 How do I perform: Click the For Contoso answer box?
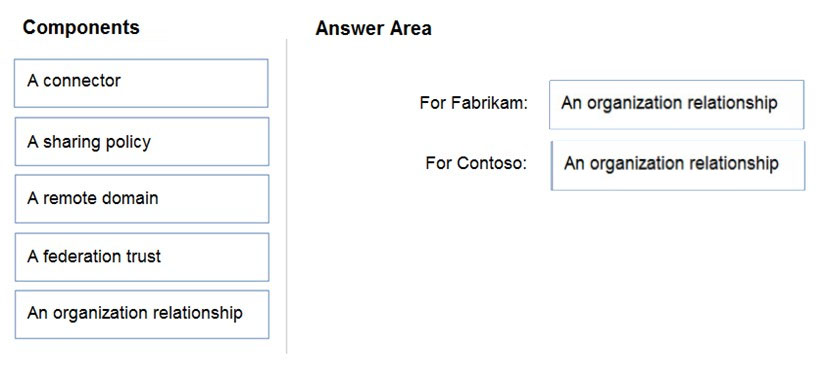(x=678, y=165)
